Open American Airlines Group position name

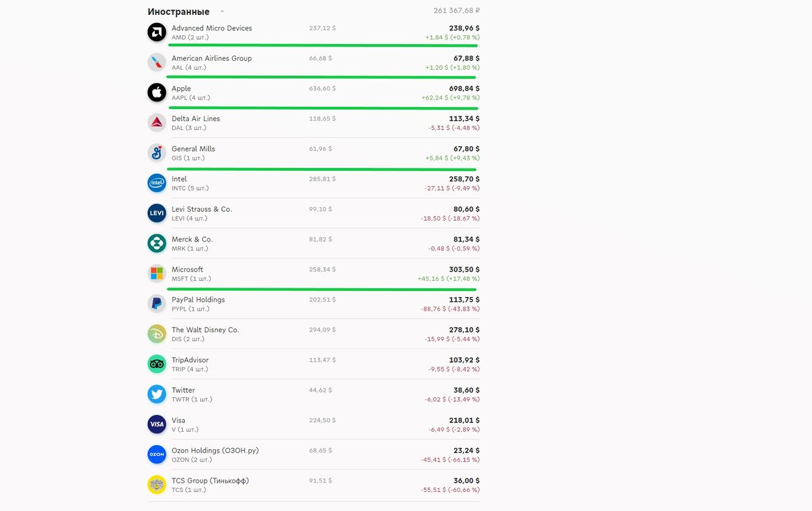(212, 58)
